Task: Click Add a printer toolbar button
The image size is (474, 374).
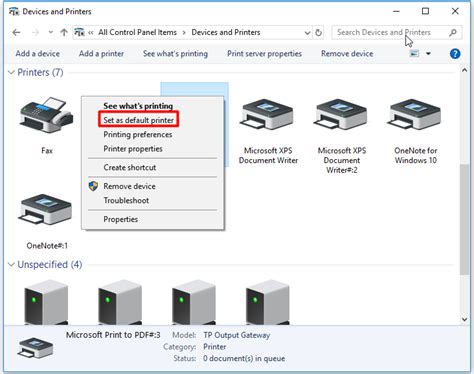Action: click(101, 54)
